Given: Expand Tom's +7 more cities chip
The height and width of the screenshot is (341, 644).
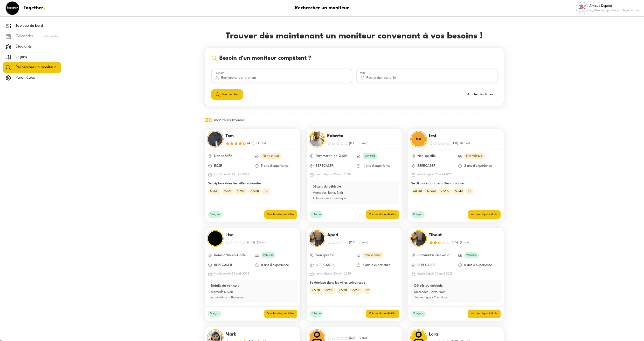Looking at the screenshot, I should [266, 191].
